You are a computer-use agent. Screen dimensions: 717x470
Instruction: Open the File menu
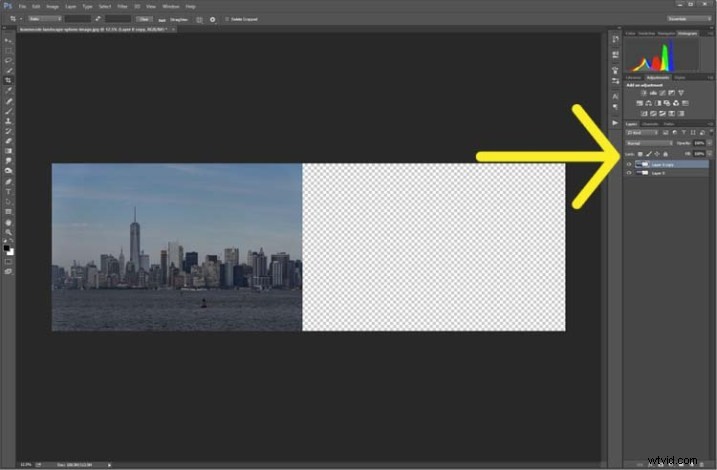[22, 6]
